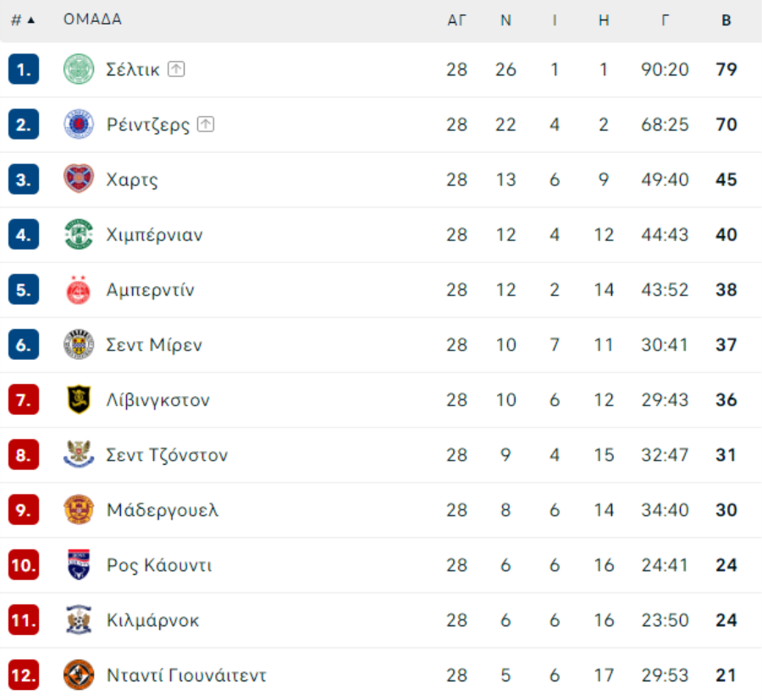Click the Hibernian green crest icon
Screen dimensions: 762x700
[79, 234]
